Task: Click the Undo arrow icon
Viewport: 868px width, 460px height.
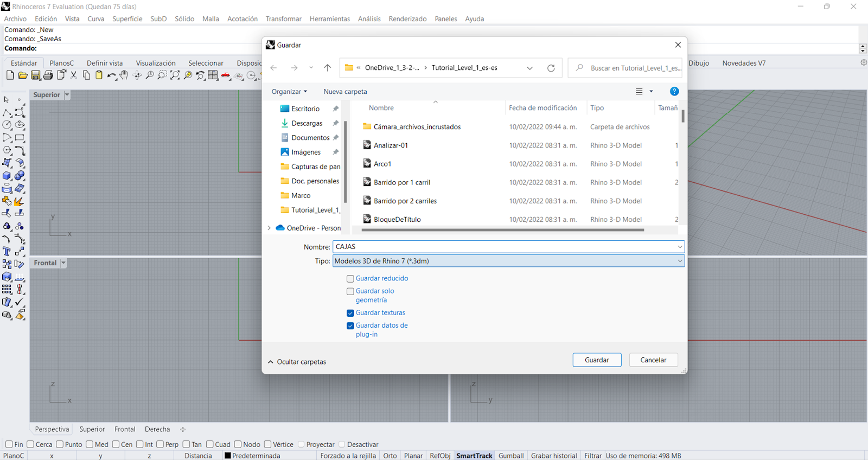Action: [x=111, y=75]
